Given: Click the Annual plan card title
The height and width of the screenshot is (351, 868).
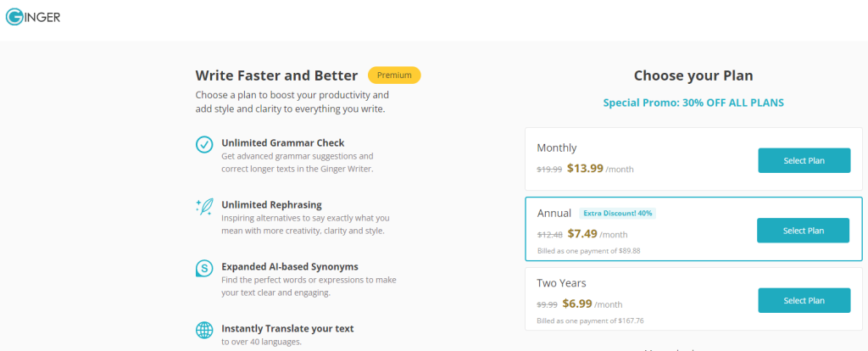Looking at the screenshot, I should [x=554, y=213].
